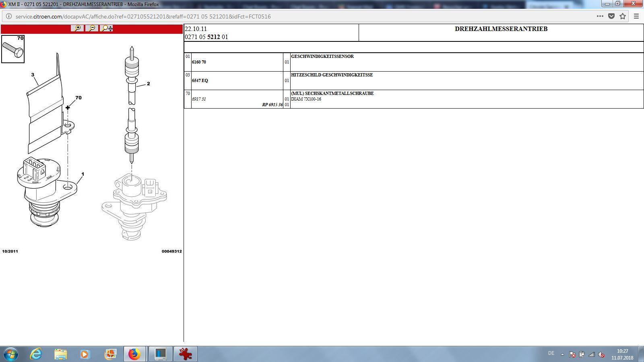Screen dimensions: 644x362
Task: Select callout 2 on the drive cable
Action: [149, 84]
